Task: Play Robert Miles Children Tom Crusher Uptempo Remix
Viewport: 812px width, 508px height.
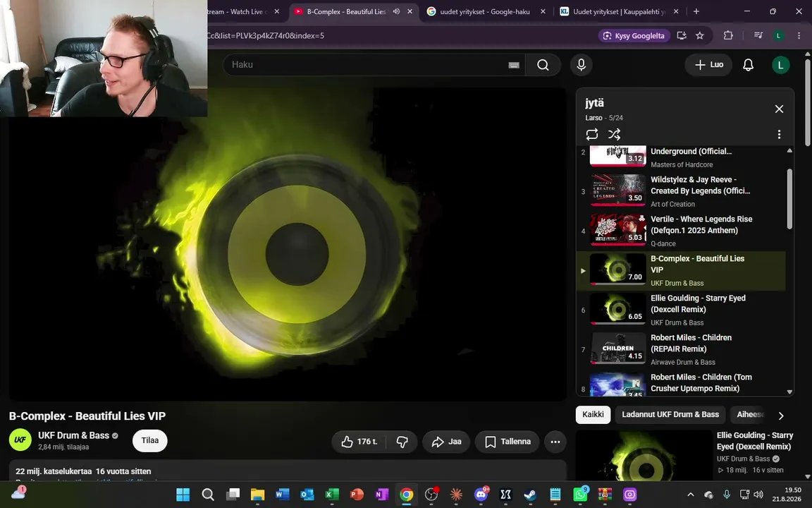Action: pos(682,384)
